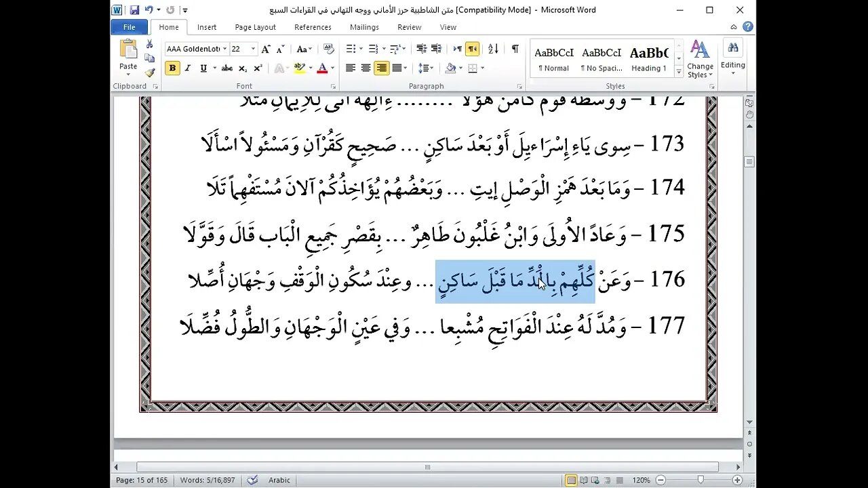Toggle Superscript formatting
Screen dimensions: 868x488
(x=258, y=68)
